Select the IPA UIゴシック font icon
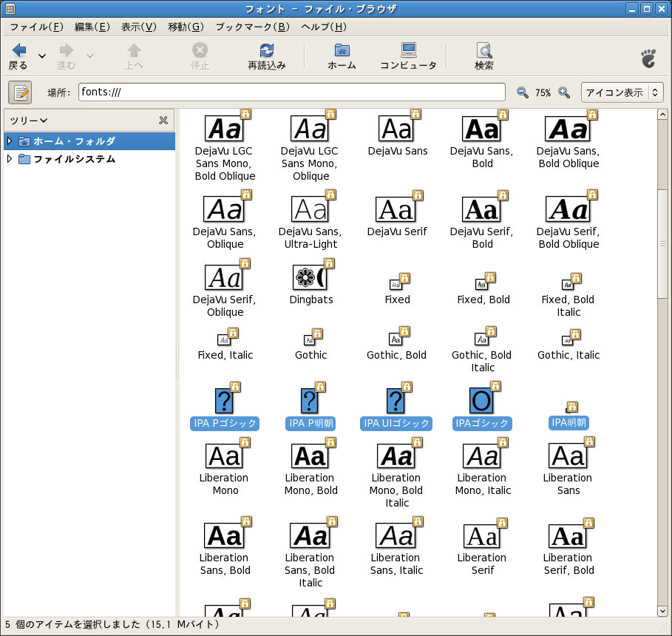Screen dimensions: 672x636 coord(396,400)
